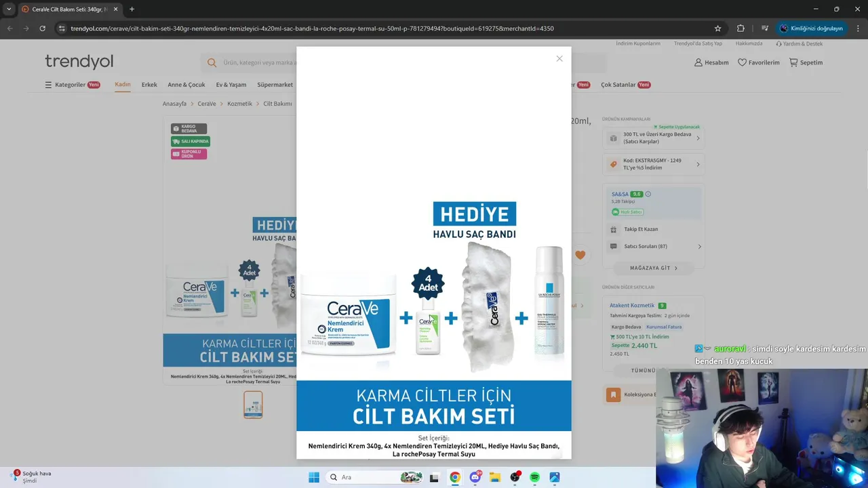Click the Kargo Bedava badge
Screen dimensions: 868x488
click(x=189, y=128)
